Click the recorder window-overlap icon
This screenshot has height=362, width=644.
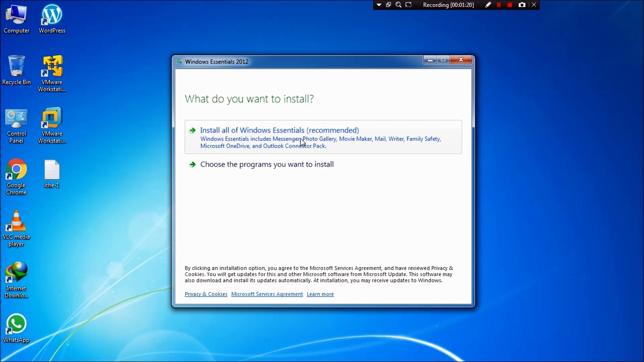coord(388,5)
